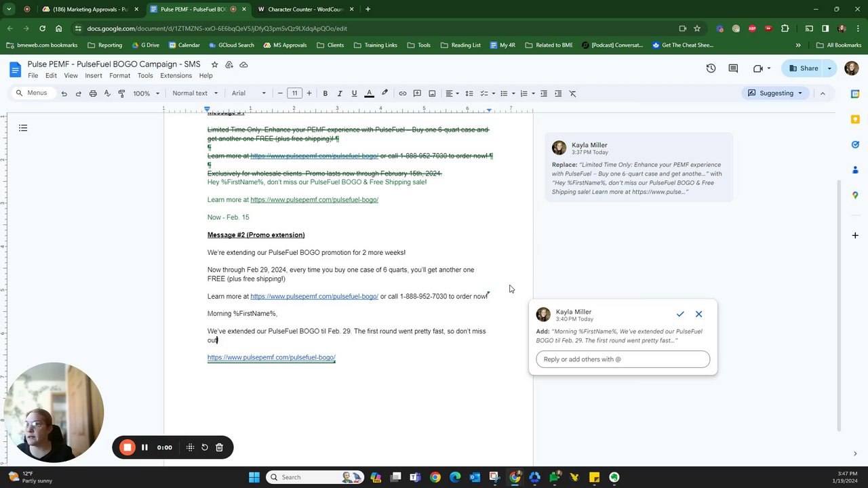Insert a link from the toolbar
The image size is (868, 488).
[x=403, y=94]
